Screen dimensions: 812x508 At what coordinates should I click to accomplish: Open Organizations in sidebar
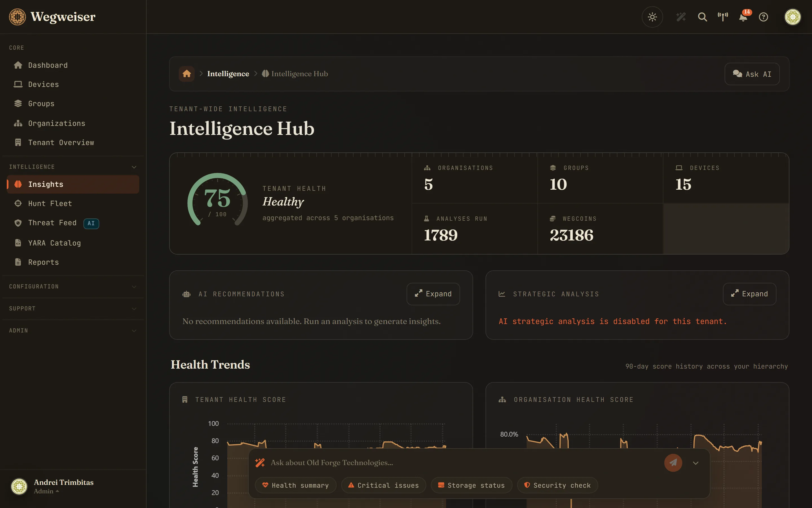pos(73,123)
